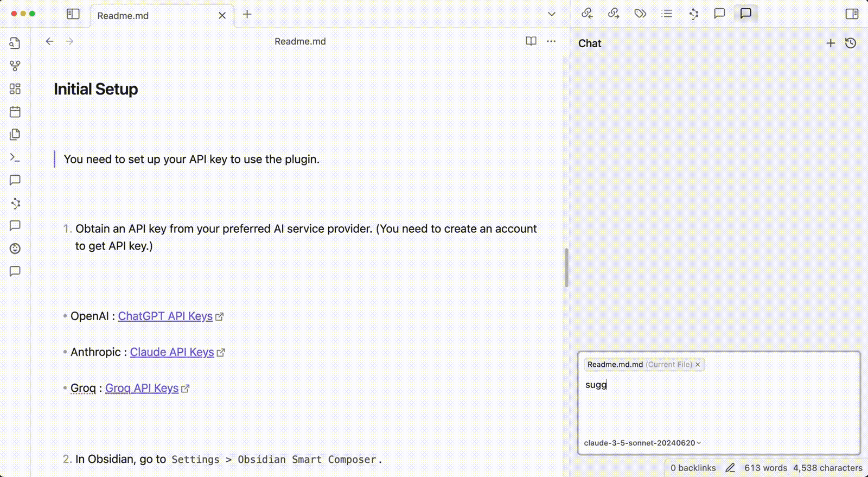Image resolution: width=868 pixels, height=477 pixels.
Task: Click the '613 words' status entry
Action: tap(765, 468)
